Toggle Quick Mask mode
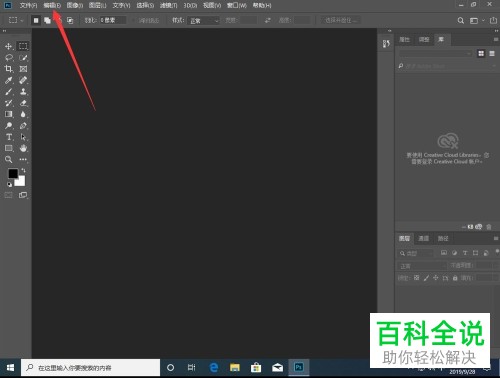 pyautogui.click(x=9, y=195)
